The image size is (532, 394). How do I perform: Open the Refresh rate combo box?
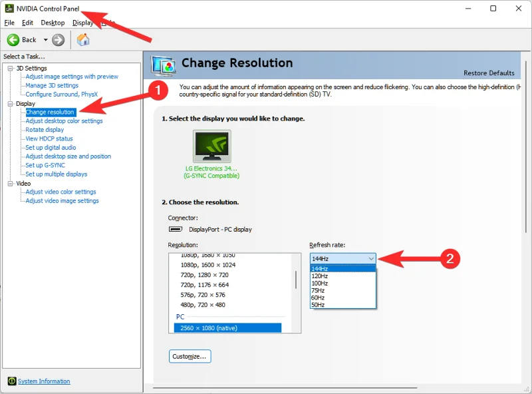pyautogui.click(x=342, y=258)
